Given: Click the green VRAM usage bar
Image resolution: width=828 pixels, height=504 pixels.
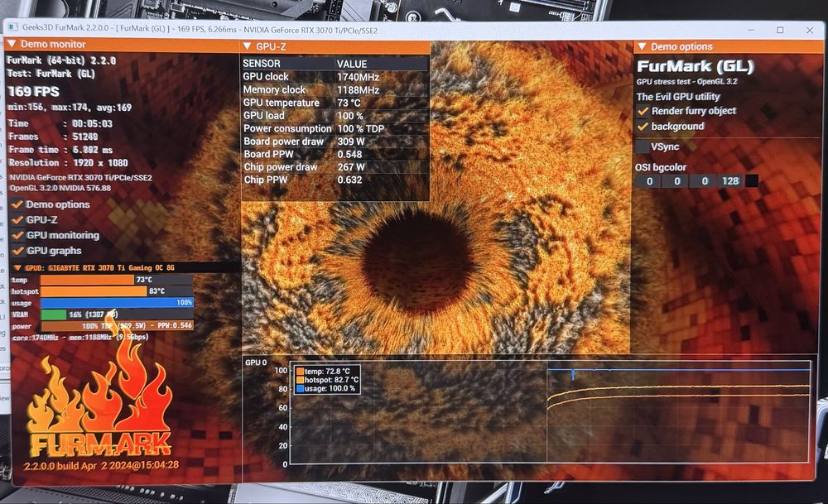Looking at the screenshot, I should pyautogui.click(x=53, y=314).
